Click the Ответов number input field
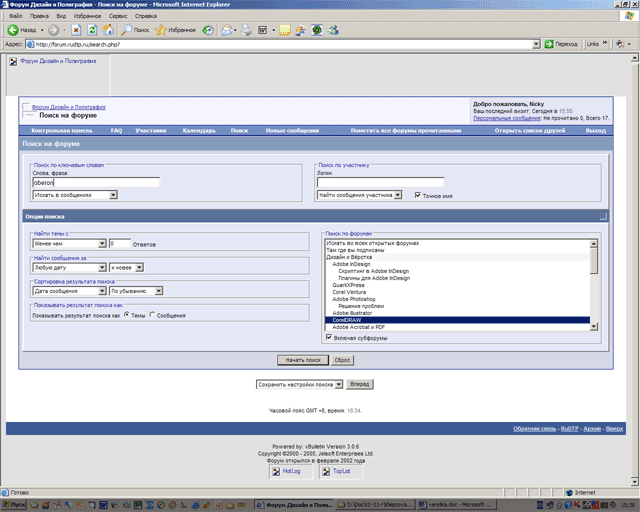Screen dimensions: 640x512 [120, 244]
